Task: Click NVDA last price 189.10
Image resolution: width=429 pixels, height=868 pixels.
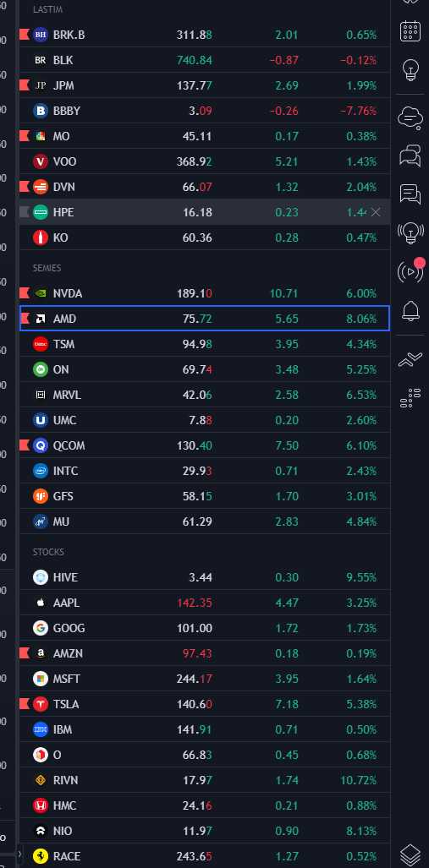Action: tap(194, 293)
